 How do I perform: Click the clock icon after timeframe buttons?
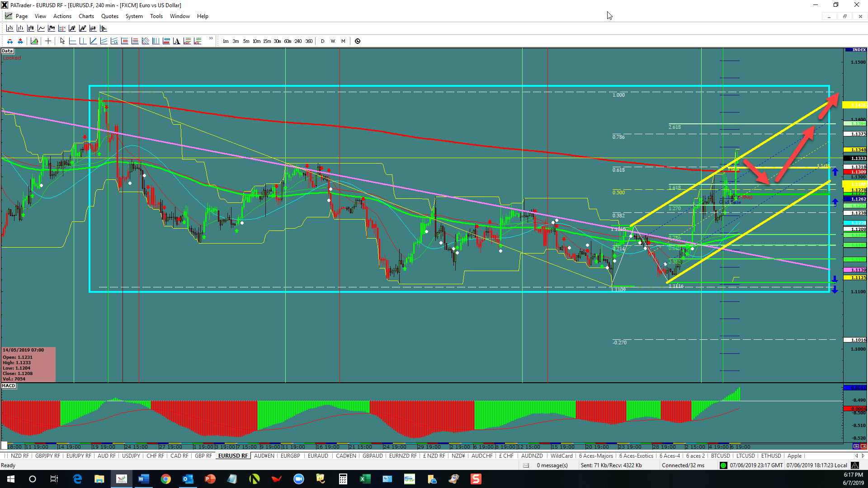click(x=358, y=41)
